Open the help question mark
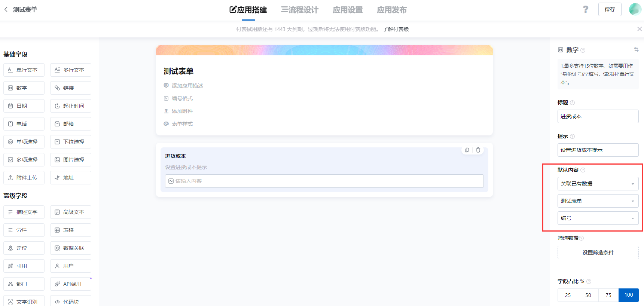The image size is (644, 306). coord(586,9)
